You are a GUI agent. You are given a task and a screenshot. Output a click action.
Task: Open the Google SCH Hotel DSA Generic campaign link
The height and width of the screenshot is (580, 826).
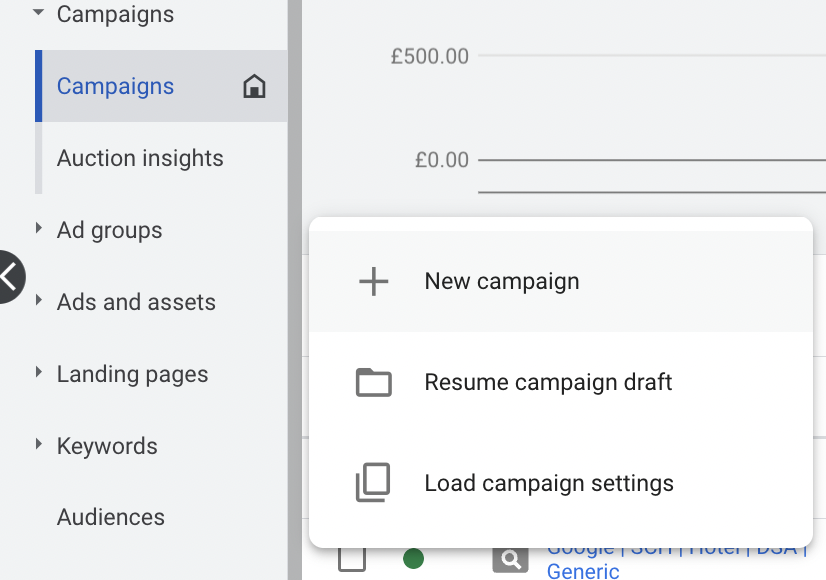pos(584,571)
